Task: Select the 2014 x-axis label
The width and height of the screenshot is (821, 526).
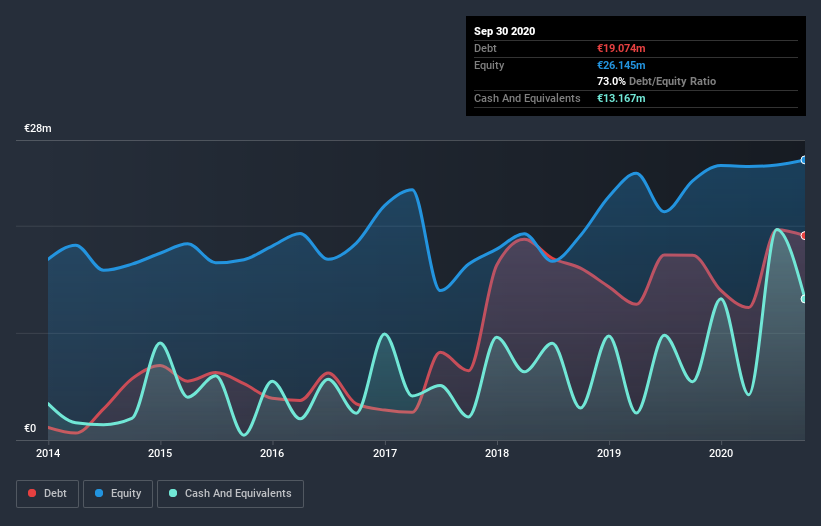Action: (48, 453)
